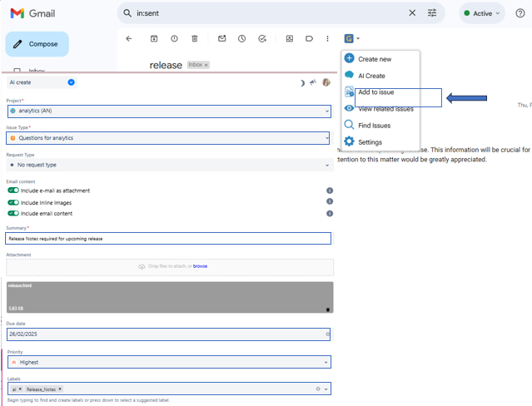Viewport: 532px width, 406px height.
Task: Click the Delete trash icon in email toolbar
Action: tap(195, 38)
